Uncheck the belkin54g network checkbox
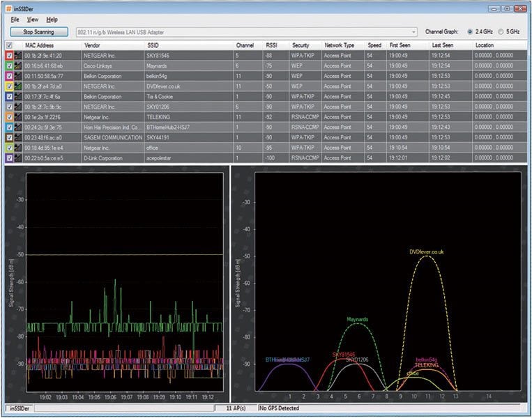Screen dimensions: 532x418 10,76
